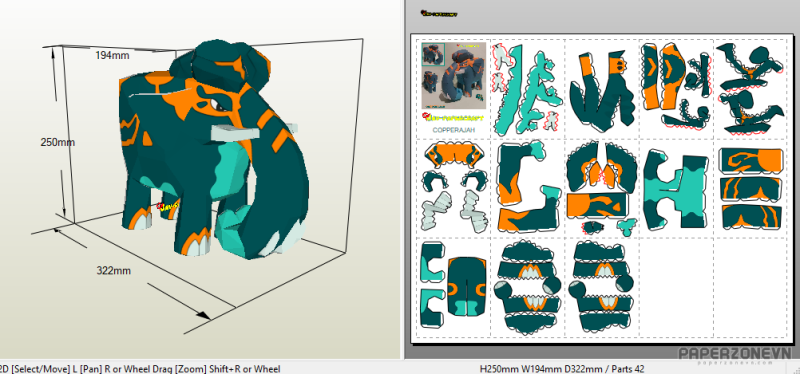Select the teal H-shaped pattern part
This screenshot has width=800, height=374.
point(676,191)
